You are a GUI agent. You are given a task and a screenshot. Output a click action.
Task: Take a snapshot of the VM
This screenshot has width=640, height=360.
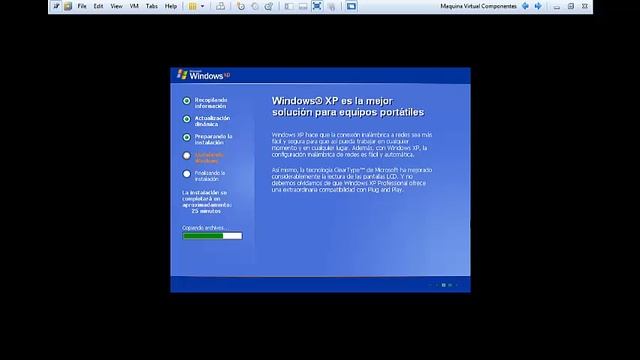pos(241,6)
